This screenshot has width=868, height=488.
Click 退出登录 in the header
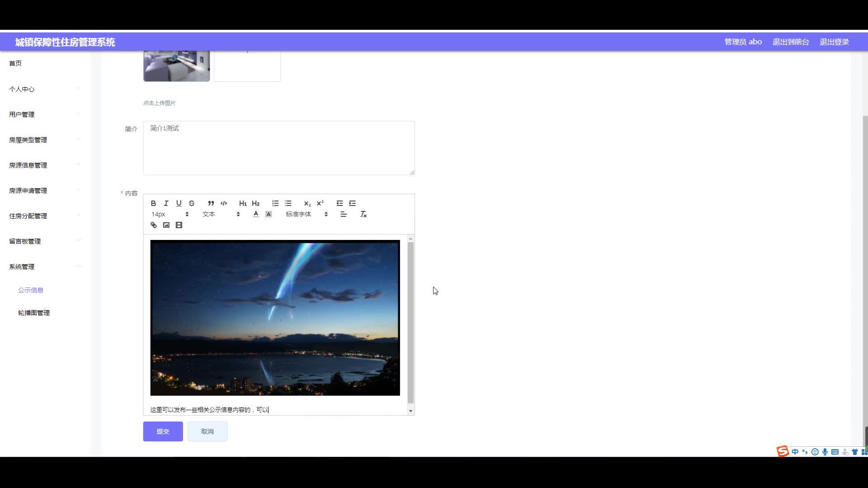point(834,42)
